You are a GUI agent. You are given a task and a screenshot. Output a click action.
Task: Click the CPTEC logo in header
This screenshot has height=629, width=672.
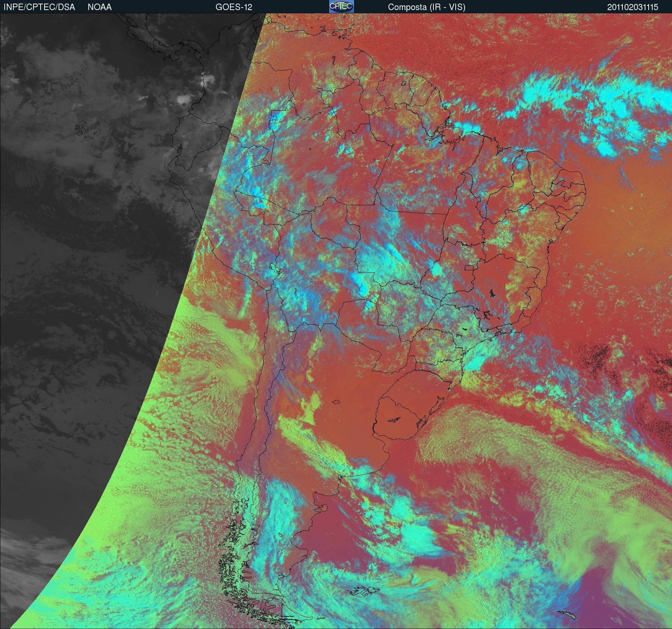pyautogui.click(x=341, y=6)
